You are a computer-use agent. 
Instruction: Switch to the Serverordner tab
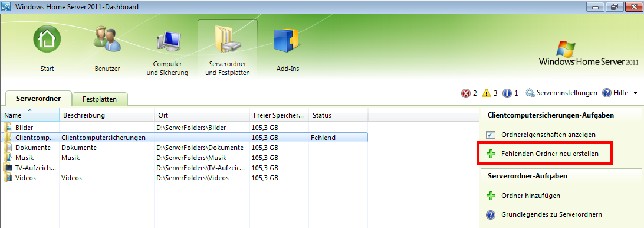38,99
